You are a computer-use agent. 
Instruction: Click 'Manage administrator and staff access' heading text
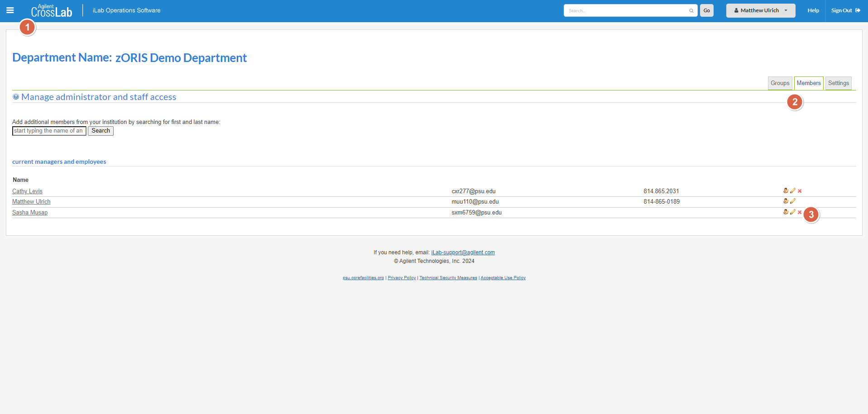tap(99, 97)
